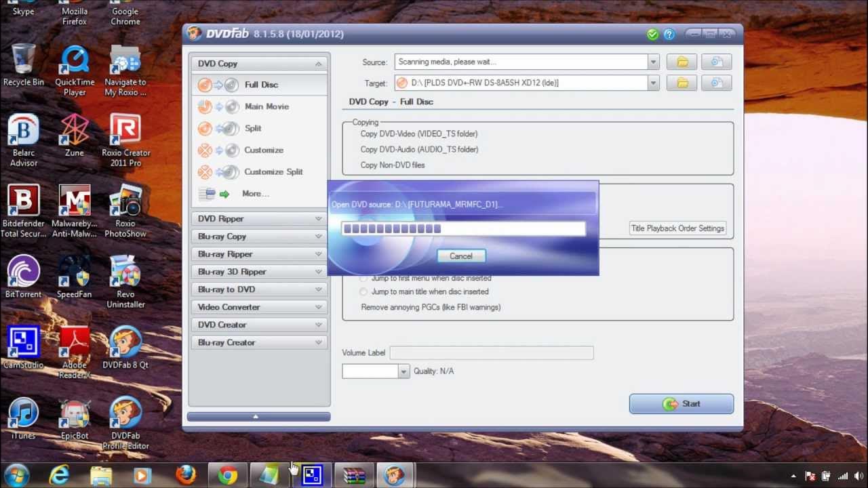Click green checkmark icon in title bar
The width and height of the screenshot is (868, 488).
(652, 35)
